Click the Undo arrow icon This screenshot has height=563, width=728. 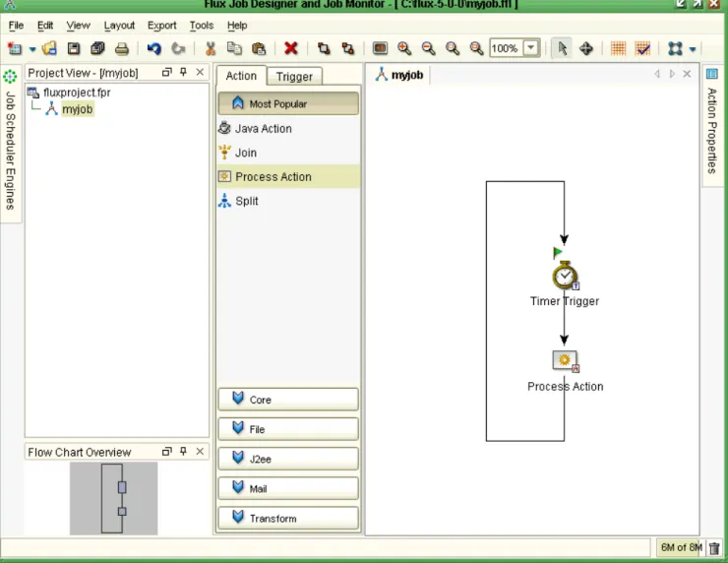153,48
